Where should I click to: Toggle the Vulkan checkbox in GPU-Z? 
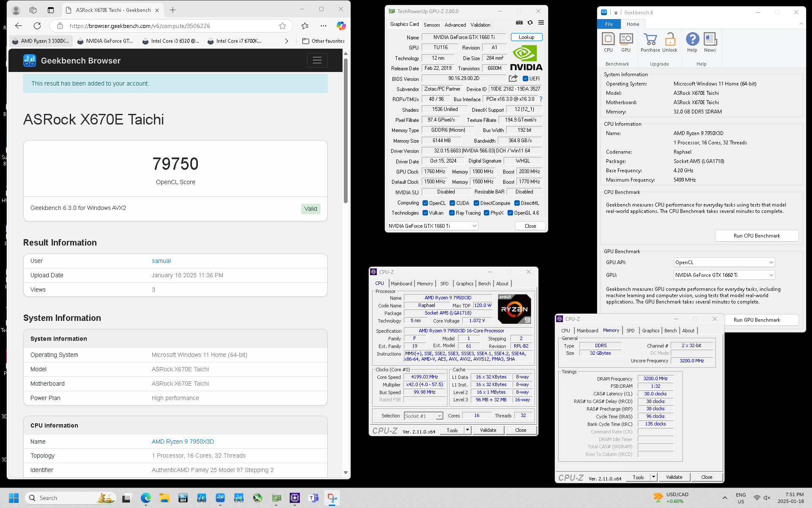pyautogui.click(x=425, y=213)
